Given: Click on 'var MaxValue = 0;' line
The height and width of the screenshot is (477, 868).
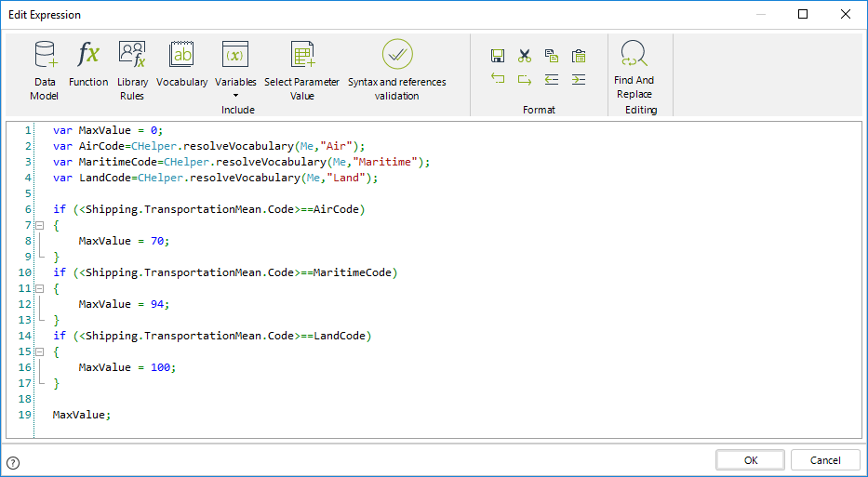Looking at the screenshot, I should (108, 130).
